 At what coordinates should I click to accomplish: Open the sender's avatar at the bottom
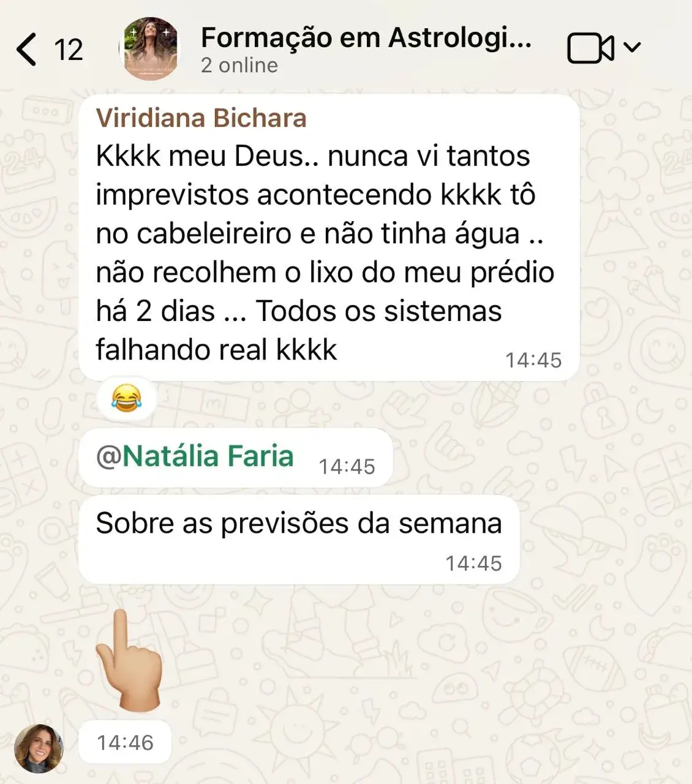click(39, 748)
